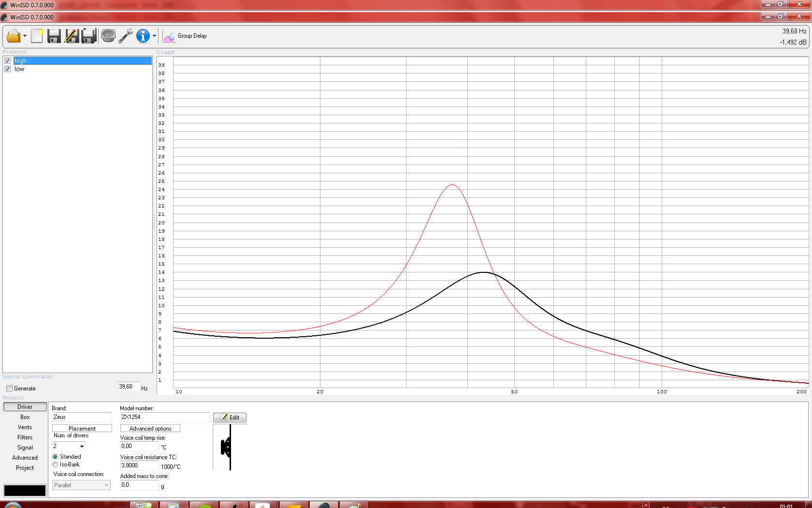Click the blue info icon
Screen dimensions: 812x508
pyautogui.click(x=143, y=36)
